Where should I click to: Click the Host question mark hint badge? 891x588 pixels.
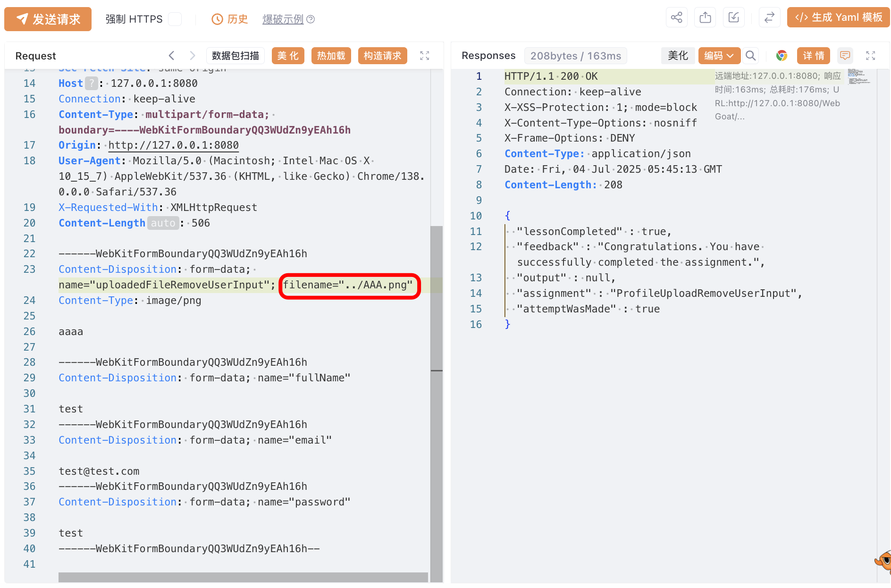coord(92,84)
